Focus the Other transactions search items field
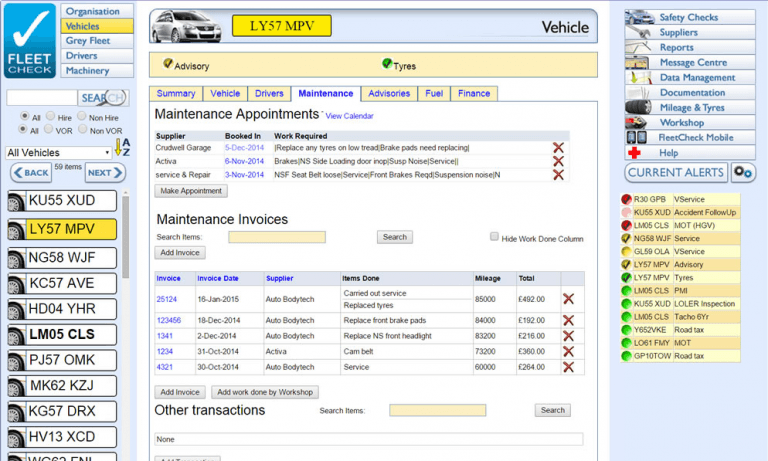Viewport: 768px width, 461px height. [x=437, y=410]
